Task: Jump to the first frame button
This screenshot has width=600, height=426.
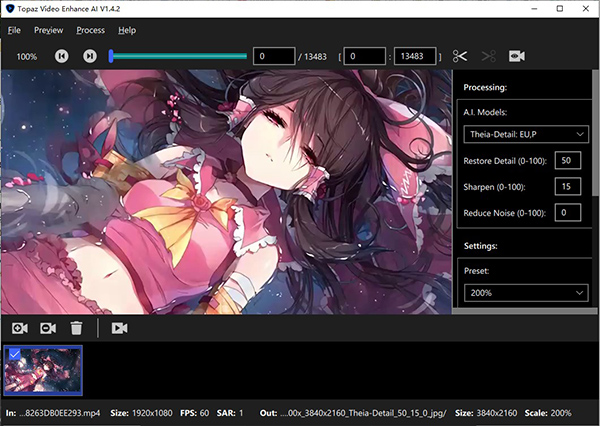Action: point(62,56)
